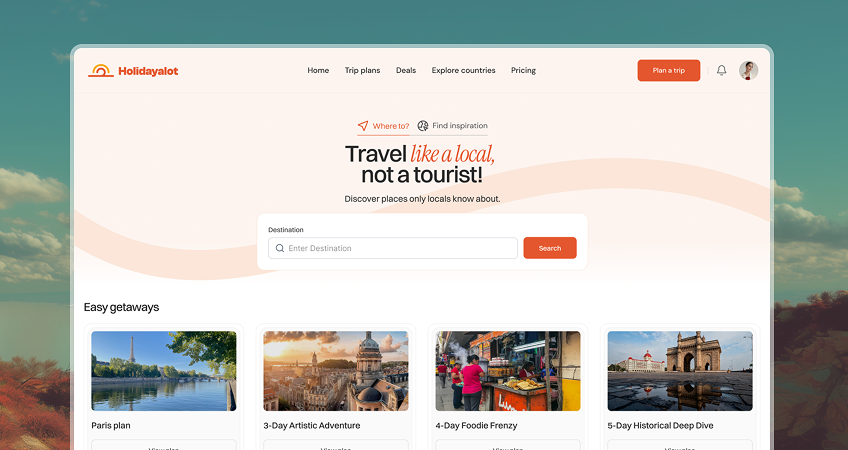Screen dimensions: 848x450
Task: Click the Easy getaways section heading
Action: click(121, 307)
